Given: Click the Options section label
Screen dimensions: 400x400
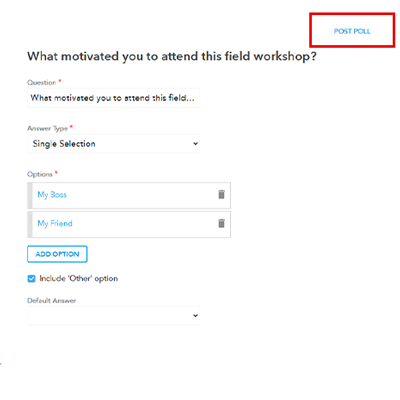Looking at the screenshot, I should pos(40,174).
